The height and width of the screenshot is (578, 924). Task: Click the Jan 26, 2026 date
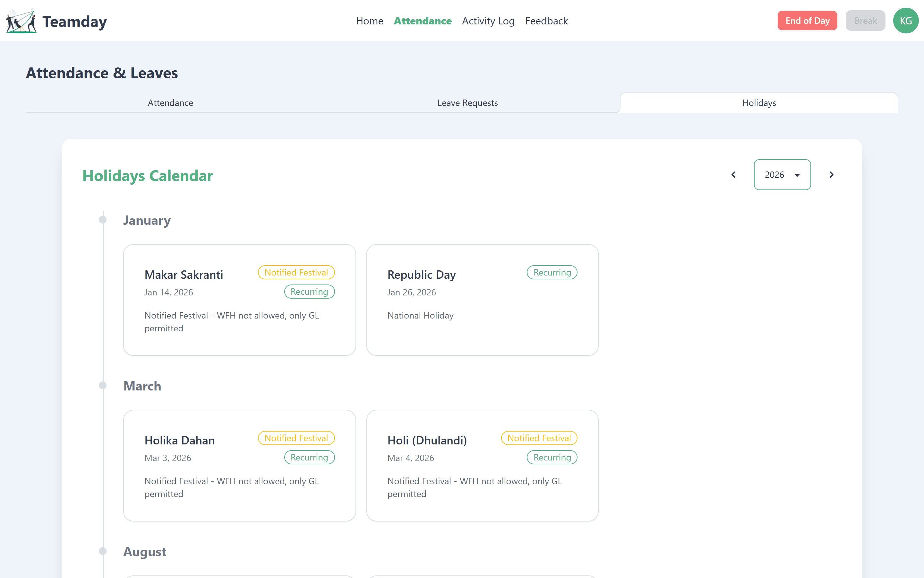click(x=411, y=293)
